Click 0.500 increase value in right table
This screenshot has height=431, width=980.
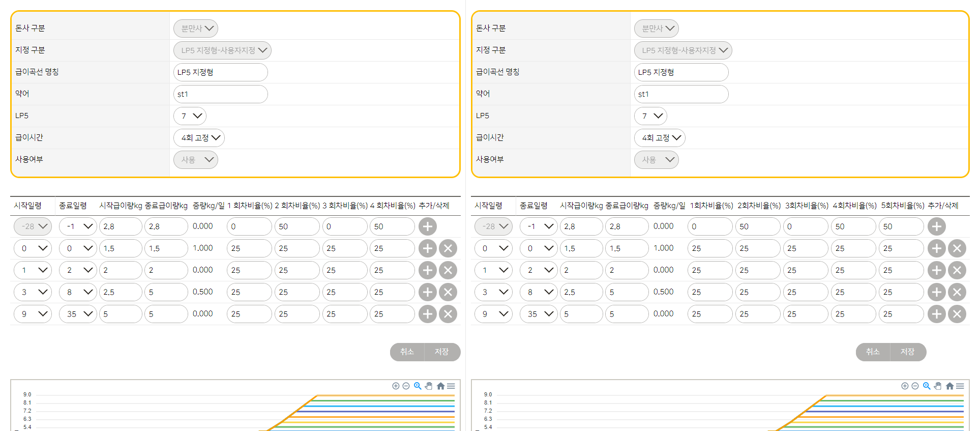(664, 292)
